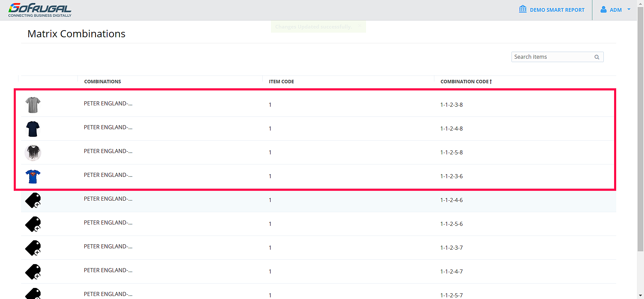Open grey t-shirt thumbnail for 1-1-2-3-8

click(33, 105)
